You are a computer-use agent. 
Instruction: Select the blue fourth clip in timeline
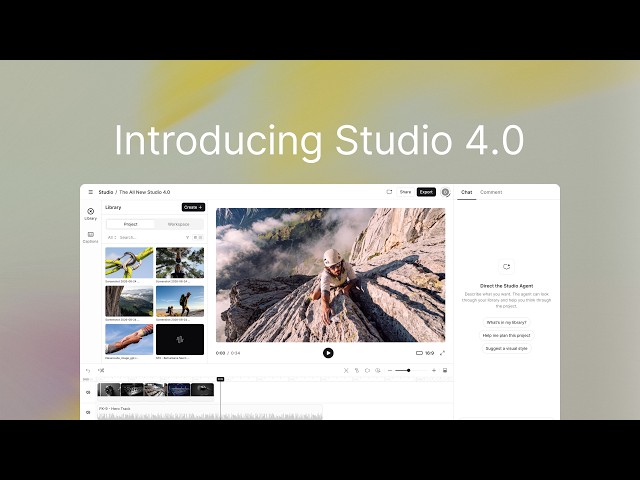pos(179,389)
